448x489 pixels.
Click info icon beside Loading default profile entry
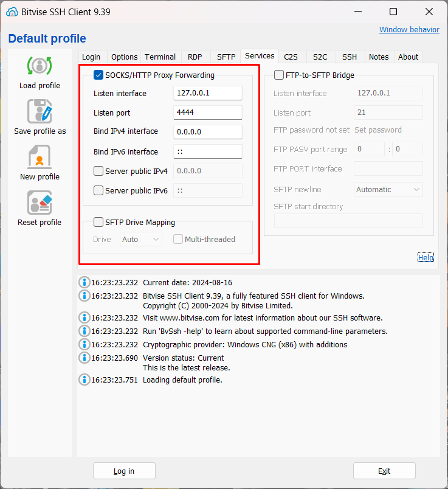coord(84,380)
